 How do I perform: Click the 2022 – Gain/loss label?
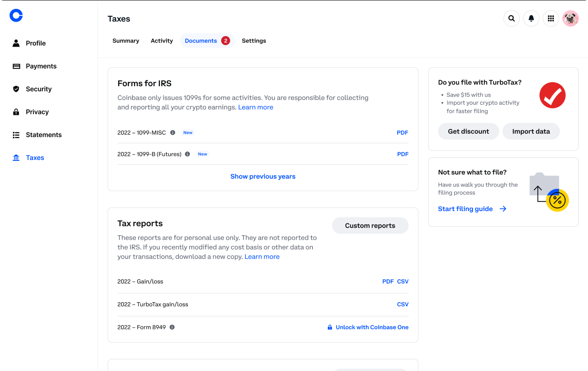pyautogui.click(x=140, y=281)
